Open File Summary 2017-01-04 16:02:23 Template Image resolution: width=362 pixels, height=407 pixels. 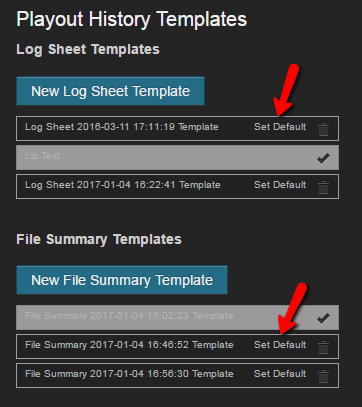coord(129,316)
